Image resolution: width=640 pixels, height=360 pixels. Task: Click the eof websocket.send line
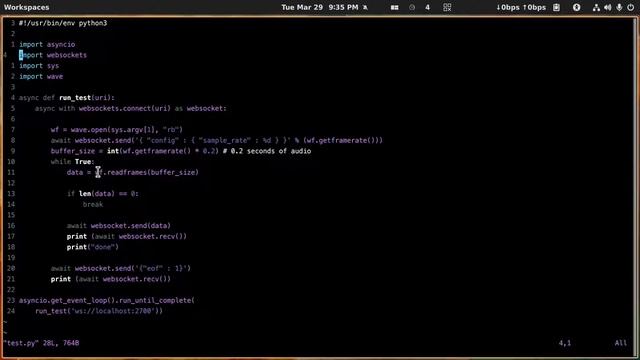click(x=121, y=268)
